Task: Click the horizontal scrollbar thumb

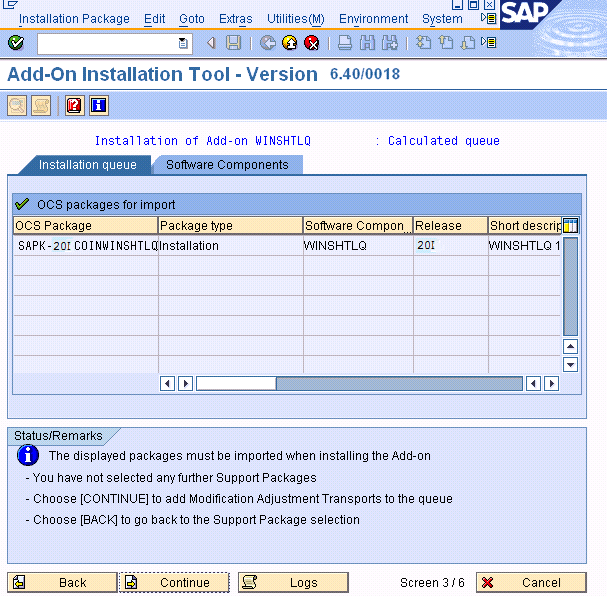Action: (x=236, y=384)
